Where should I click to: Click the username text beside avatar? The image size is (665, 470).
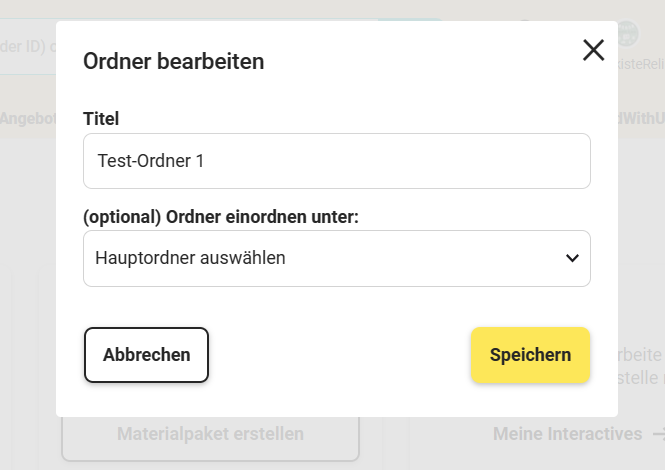click(641, 64)
